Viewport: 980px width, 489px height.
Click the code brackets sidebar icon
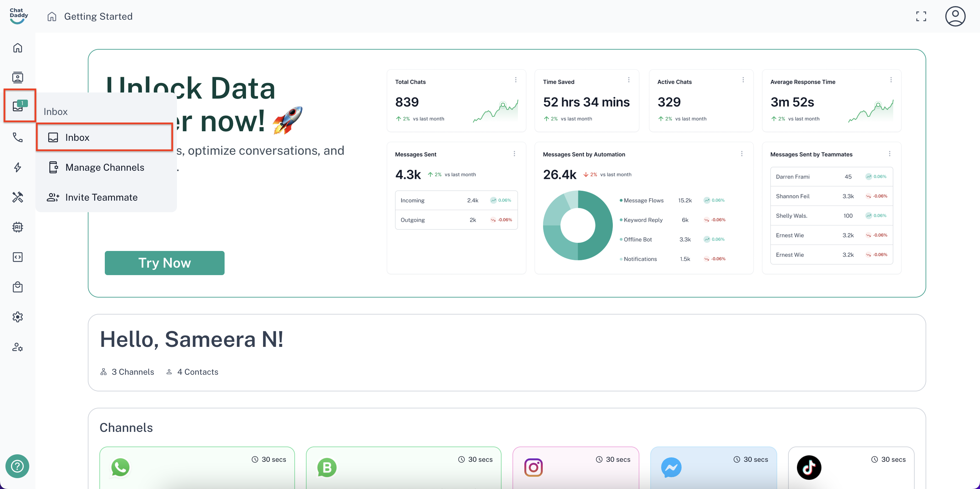click(17, 257)
